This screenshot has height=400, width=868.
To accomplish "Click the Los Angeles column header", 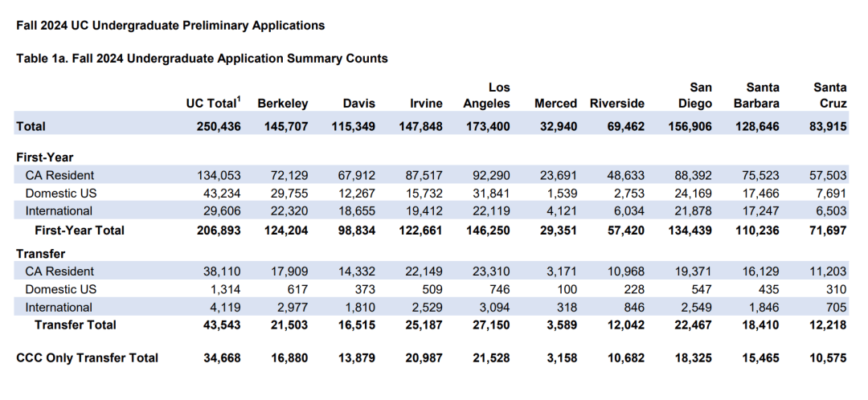I will [487, 96].
